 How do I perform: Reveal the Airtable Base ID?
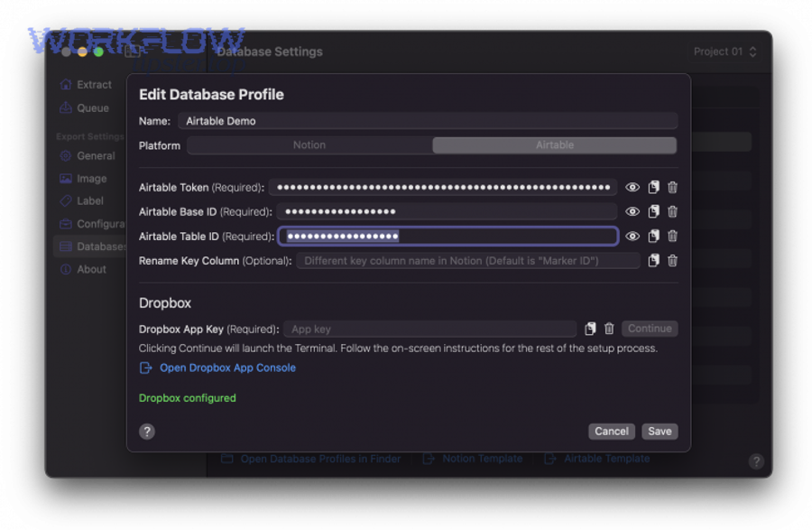(x=632, y=211)
